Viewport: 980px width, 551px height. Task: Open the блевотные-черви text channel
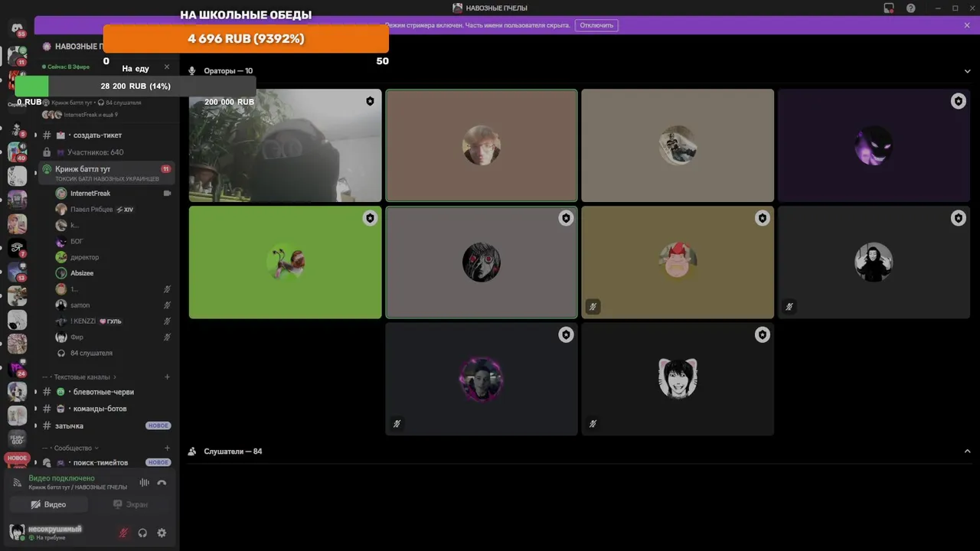106,392
